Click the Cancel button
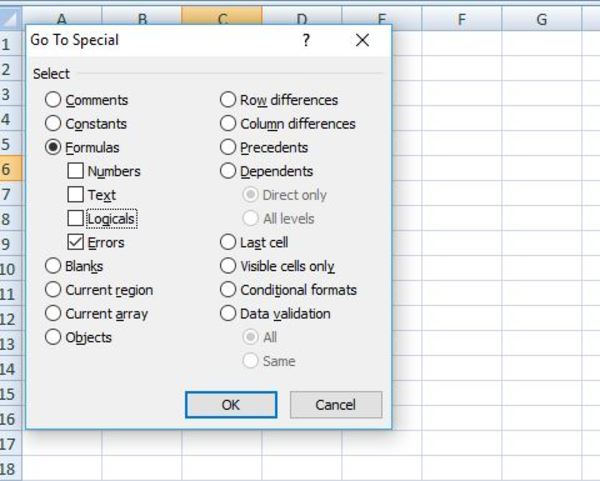The height and width of the screenshot is (481, 600). 336,404
